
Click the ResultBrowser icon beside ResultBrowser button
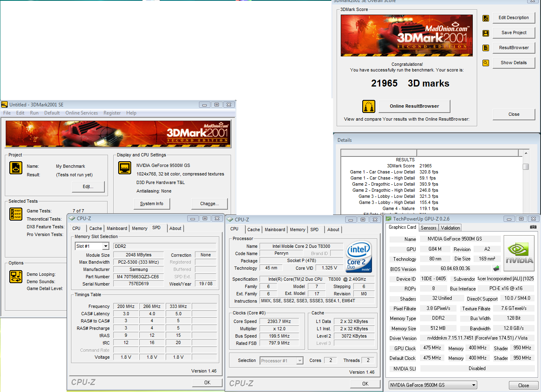[x=486, y=48]
